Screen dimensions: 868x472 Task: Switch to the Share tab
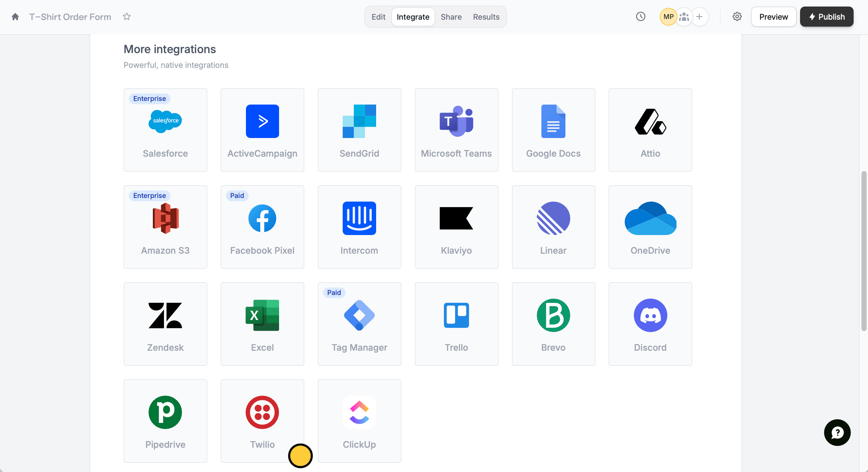(x=451, y=17)
